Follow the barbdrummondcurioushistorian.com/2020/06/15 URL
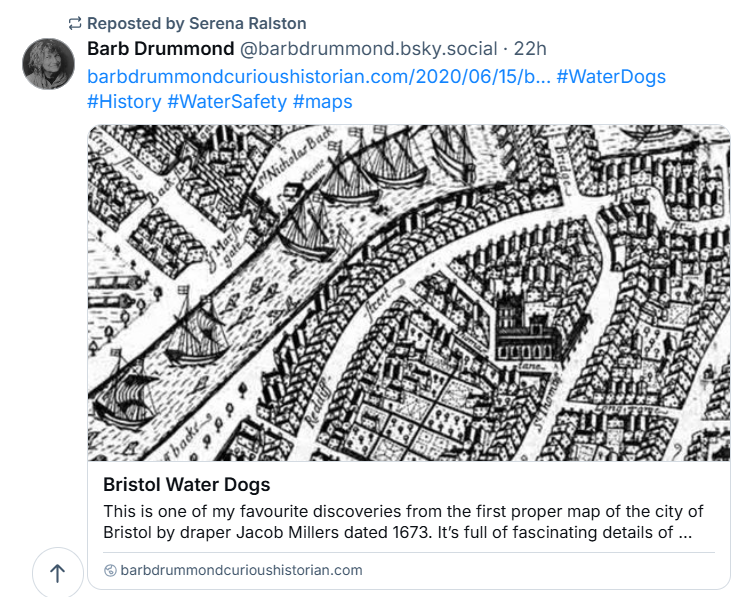This screenshot has width=737, height=597. coord(318,77)
